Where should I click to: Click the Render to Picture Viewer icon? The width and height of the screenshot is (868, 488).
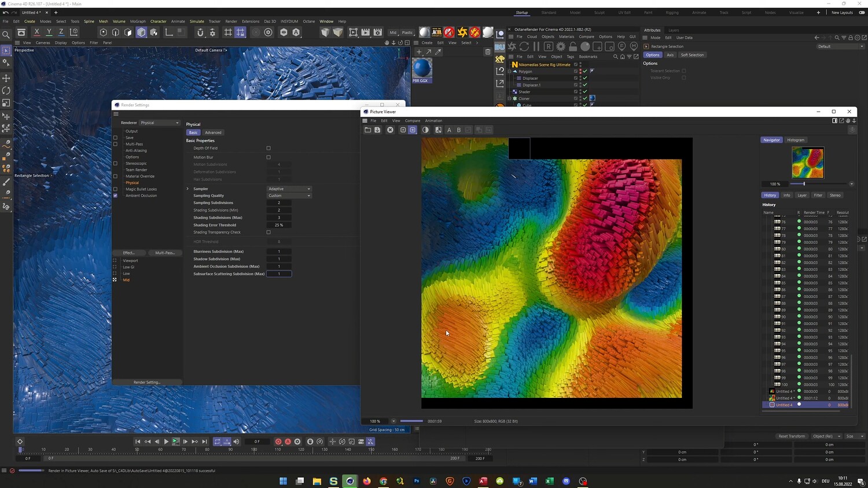[x=366, y=32]
